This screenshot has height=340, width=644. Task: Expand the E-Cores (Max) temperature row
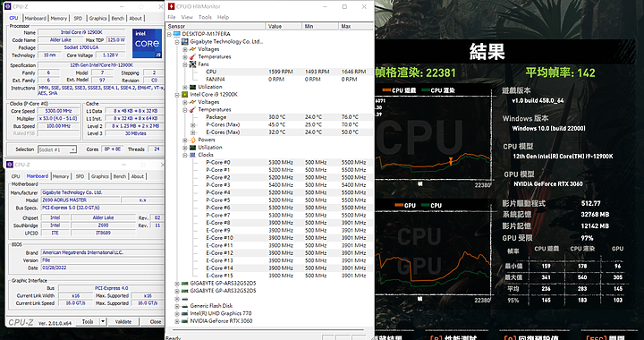[x=192, y=132]
